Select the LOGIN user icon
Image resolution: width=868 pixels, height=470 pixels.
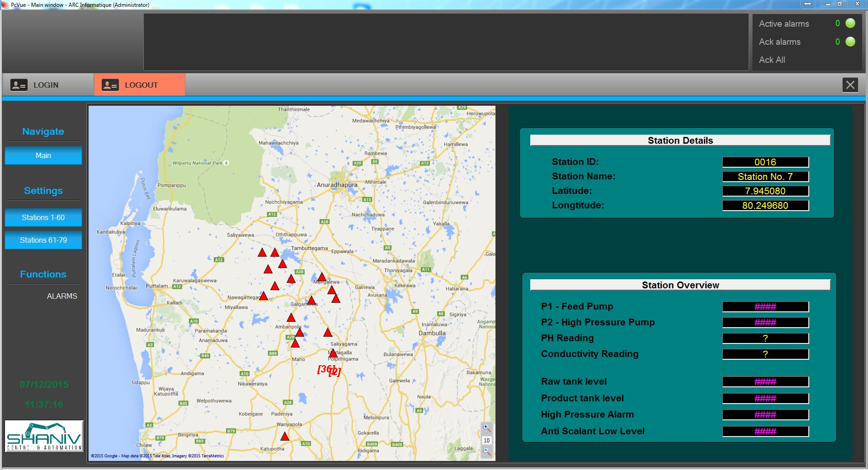coord(19,85)
